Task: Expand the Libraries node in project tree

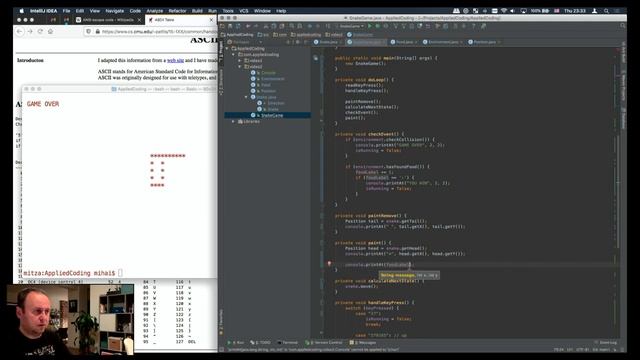Action: click(234, 122)
